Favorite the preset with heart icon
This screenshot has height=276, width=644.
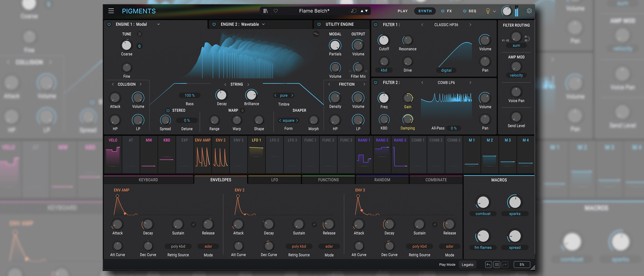276,11
